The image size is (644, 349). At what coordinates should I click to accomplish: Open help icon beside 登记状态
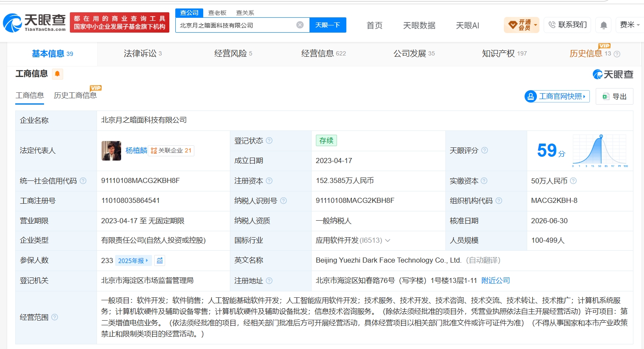click(269, 141)
